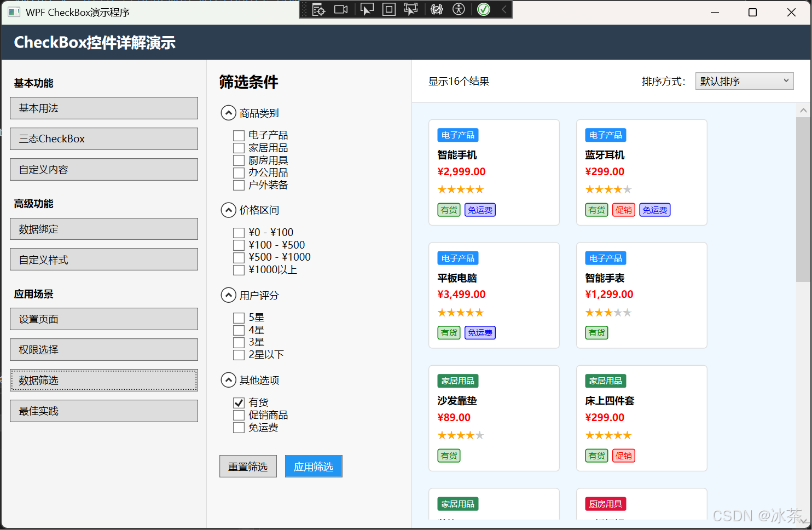
Task: Open the 基本用法 demo page
Action: click(x=104, y=108)
